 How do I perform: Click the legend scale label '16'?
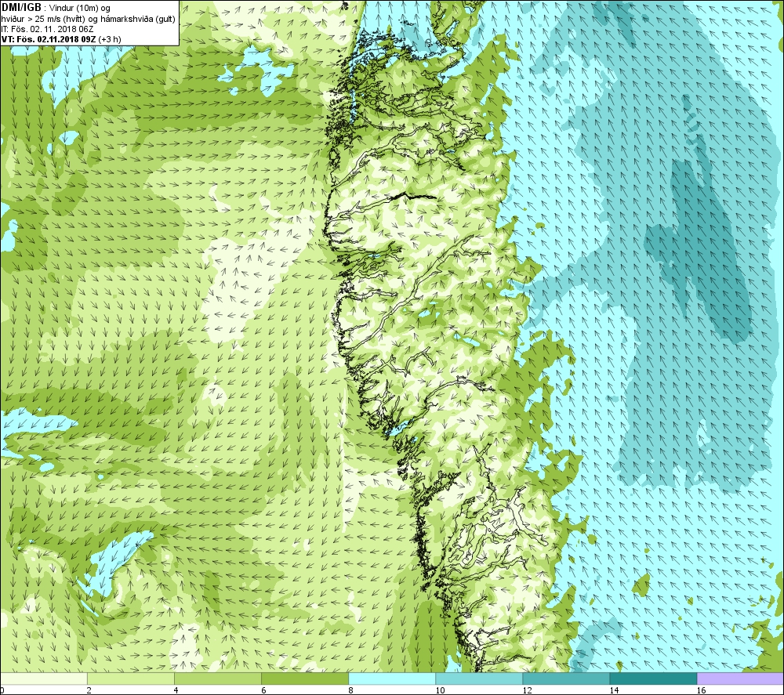point(701,690)
